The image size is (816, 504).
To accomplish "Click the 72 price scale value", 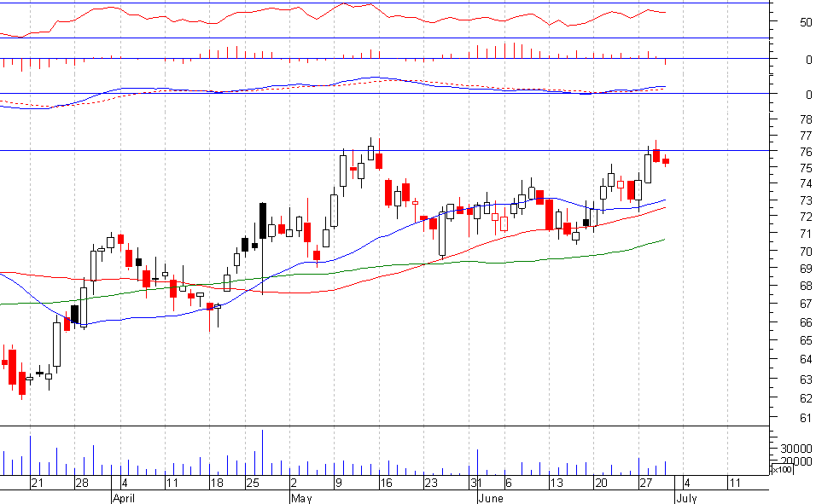I will (806, 217).
